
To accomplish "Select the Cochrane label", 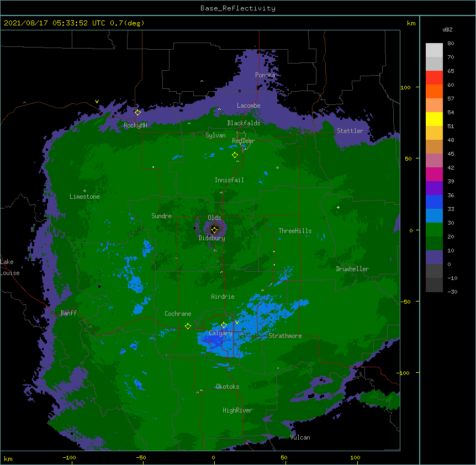I will click(x=178, y=314).
